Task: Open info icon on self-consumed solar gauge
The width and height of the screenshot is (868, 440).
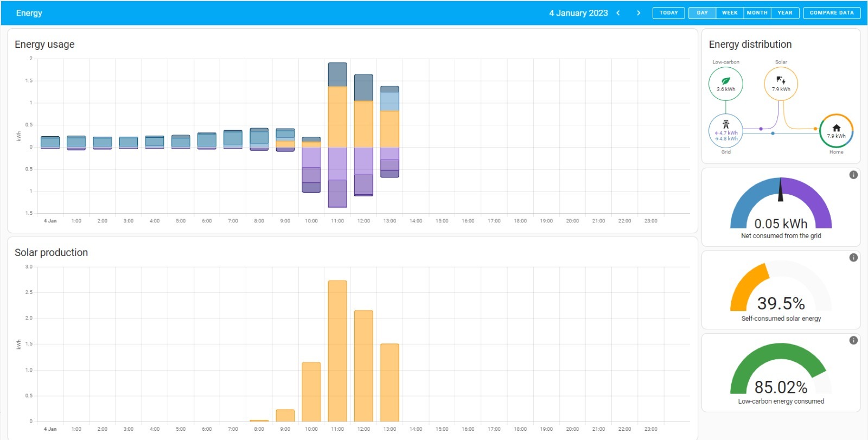Action: (x=853, y=258)
